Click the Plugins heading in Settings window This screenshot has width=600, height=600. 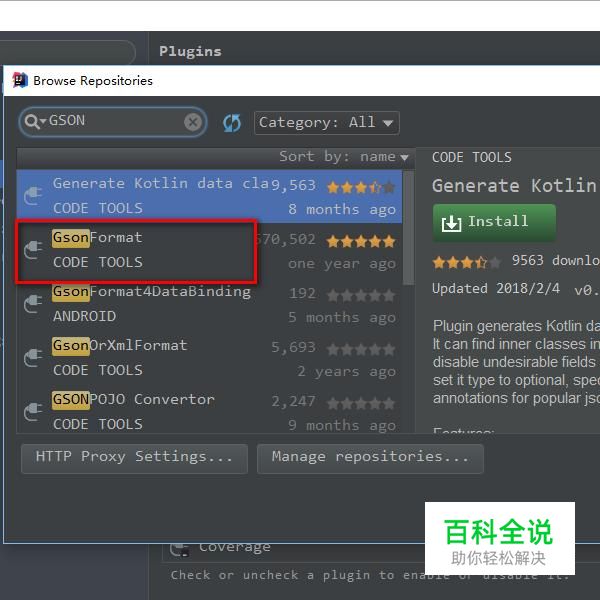point(190,51)
